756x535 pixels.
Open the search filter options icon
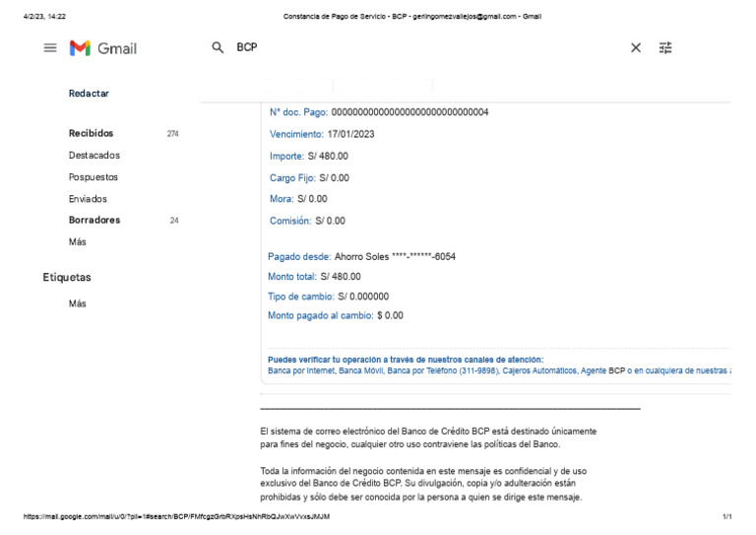665,47
